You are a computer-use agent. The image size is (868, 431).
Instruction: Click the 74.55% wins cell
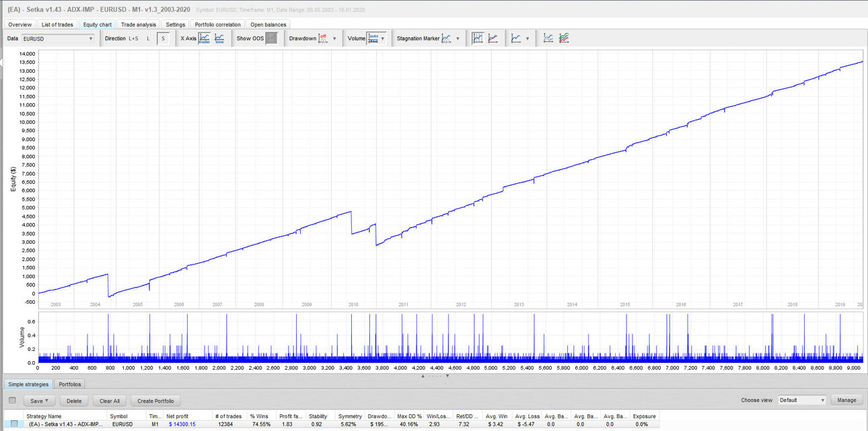pos(260,424)
